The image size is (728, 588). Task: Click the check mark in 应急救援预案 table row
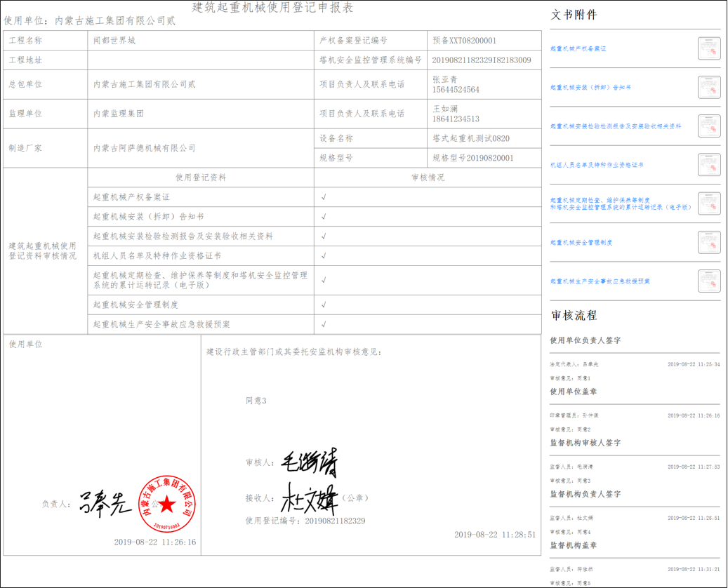tap(324, 324)
